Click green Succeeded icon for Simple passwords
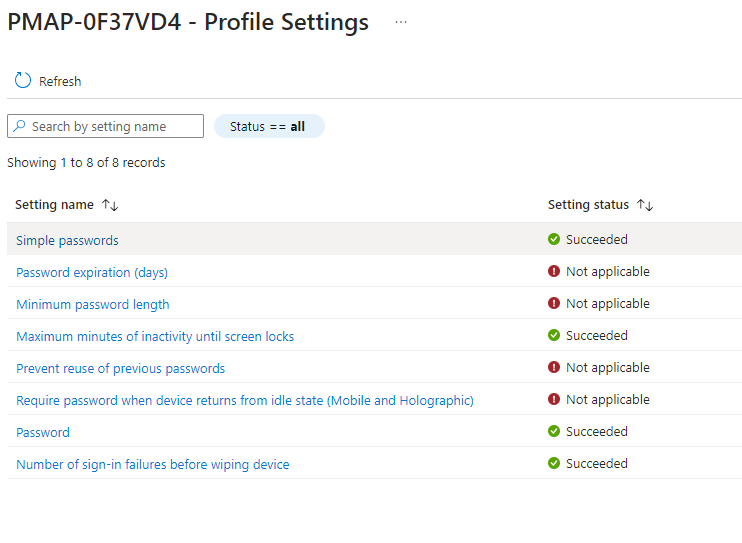This screenshot has width=742, height=543. (554, 240)
